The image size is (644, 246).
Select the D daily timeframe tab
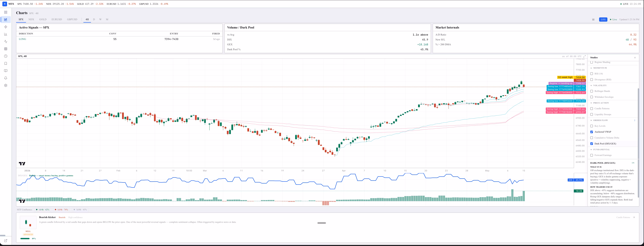(94, 20)
